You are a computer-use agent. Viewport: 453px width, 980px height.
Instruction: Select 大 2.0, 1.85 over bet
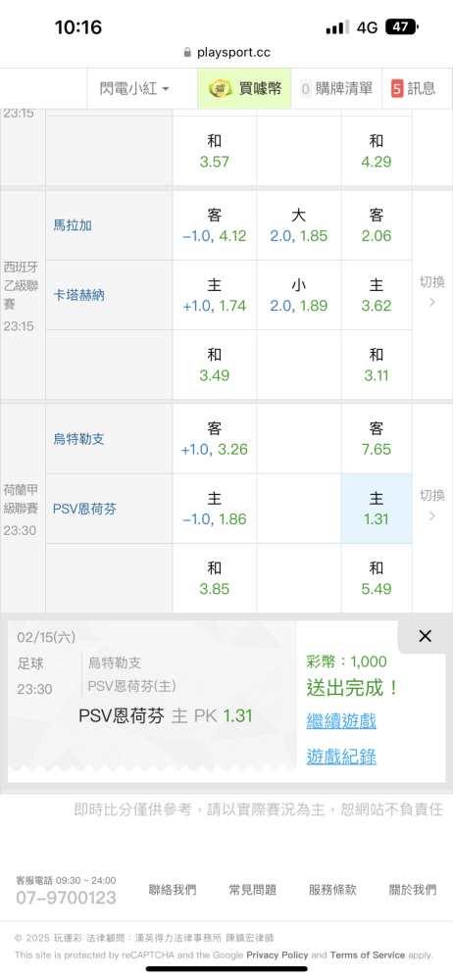[298, 225]
